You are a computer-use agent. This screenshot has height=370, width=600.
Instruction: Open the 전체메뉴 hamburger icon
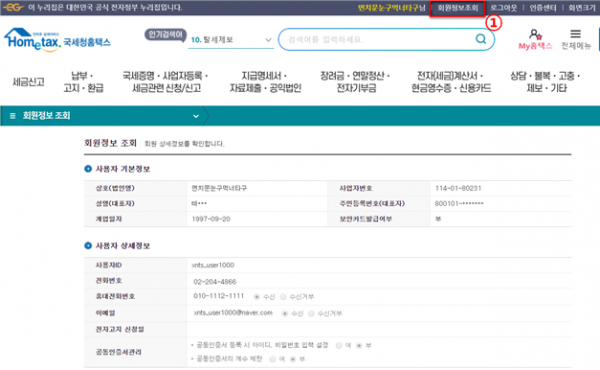(576, 34)
